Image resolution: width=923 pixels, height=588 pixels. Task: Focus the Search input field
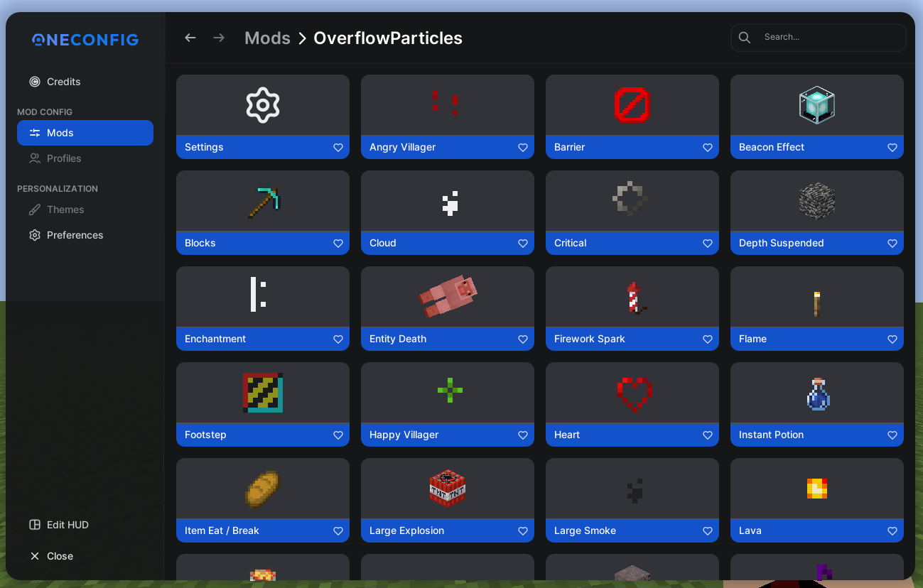pos(819,38)
